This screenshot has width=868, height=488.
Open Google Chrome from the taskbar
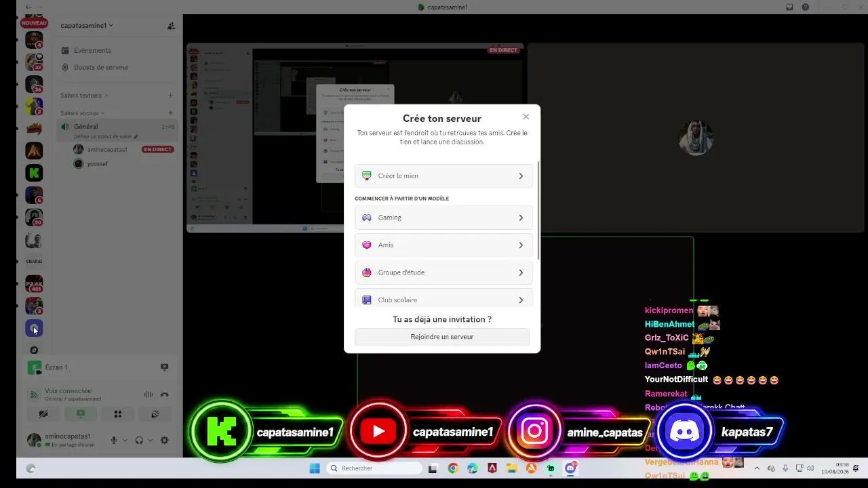pyautogui.click(x=453, y=468)
